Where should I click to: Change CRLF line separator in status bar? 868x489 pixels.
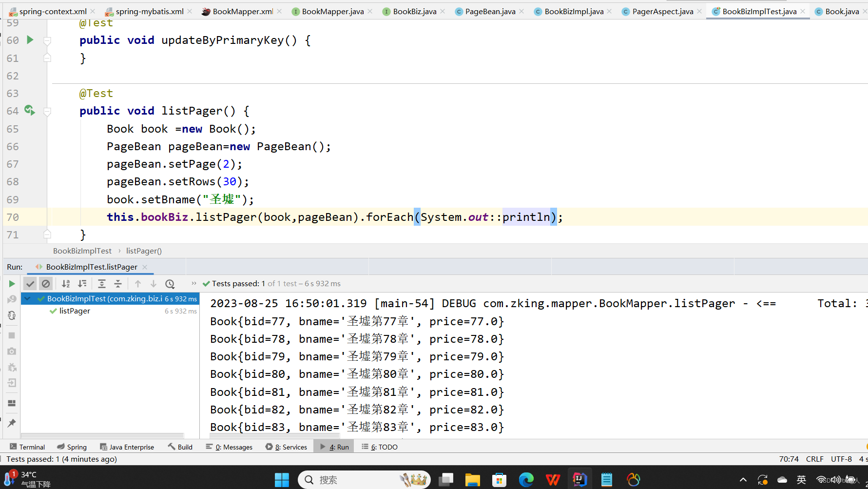814,459
